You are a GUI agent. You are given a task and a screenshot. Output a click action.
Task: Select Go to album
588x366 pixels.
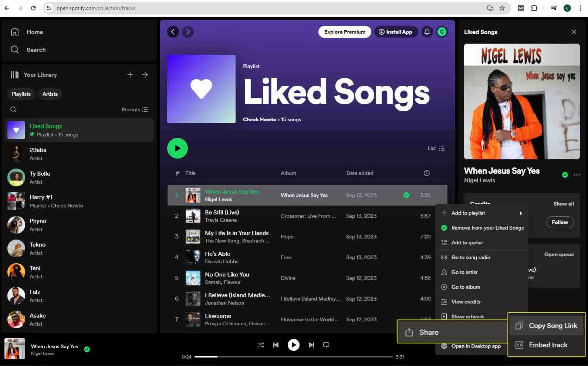tap(482, 287)
